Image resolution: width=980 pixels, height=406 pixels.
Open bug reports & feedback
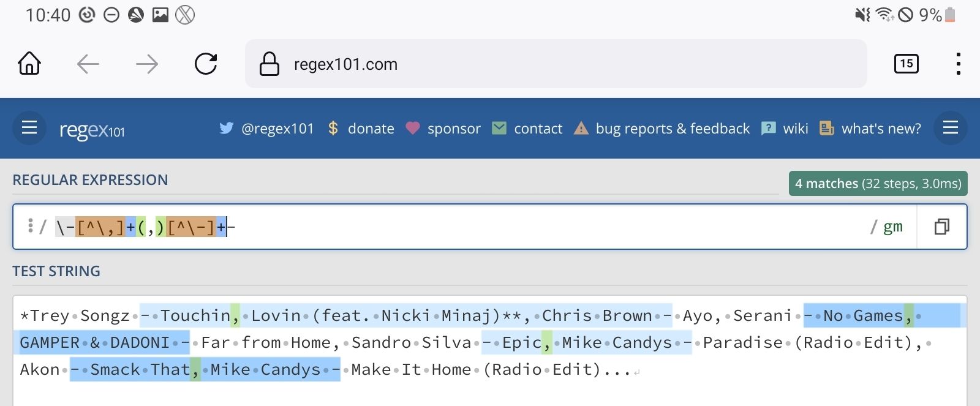tap(672, 129)
